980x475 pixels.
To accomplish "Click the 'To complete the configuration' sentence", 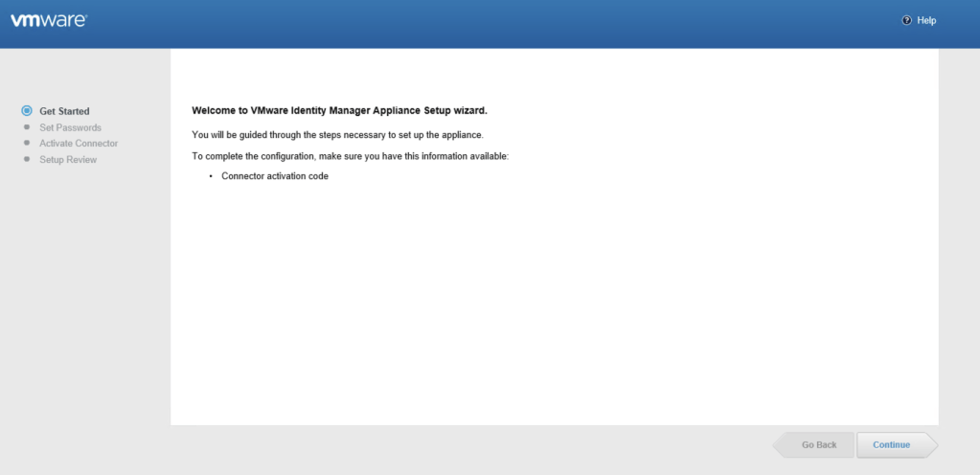I will coord(350,156).
